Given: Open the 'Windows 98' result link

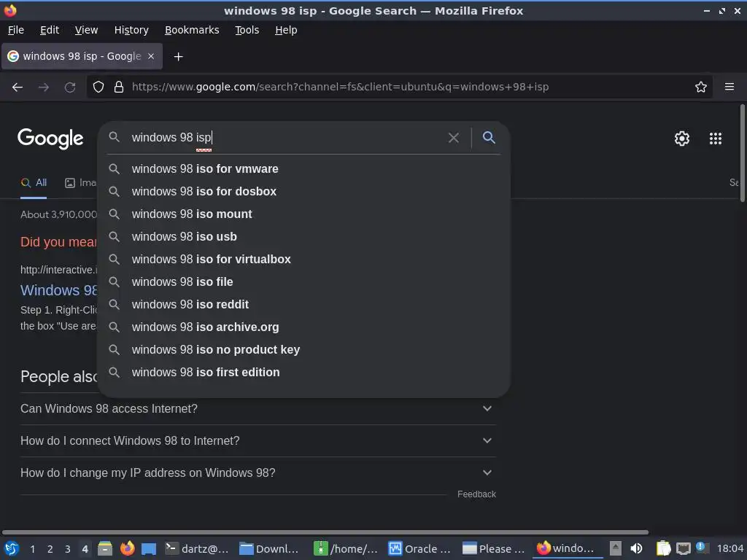Looking at the screenshot, I should coord(59,290).
